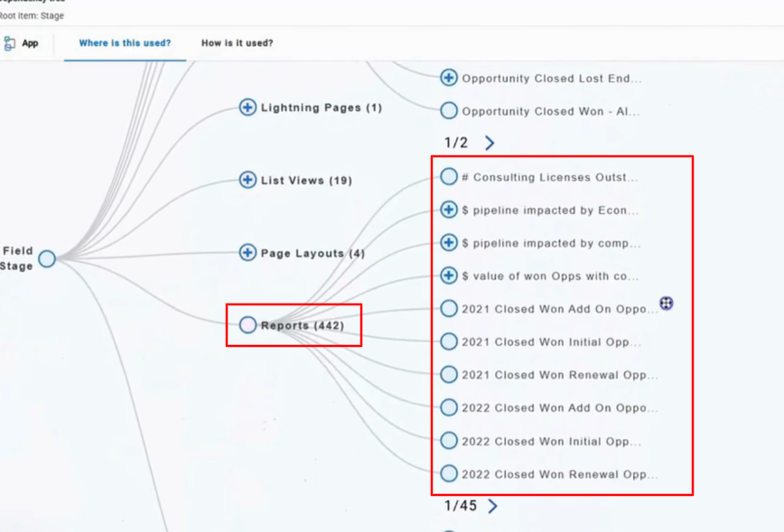Click the Field Stage root node circle
This screenshot has width=784, height=532.
(x=47, y=259)
